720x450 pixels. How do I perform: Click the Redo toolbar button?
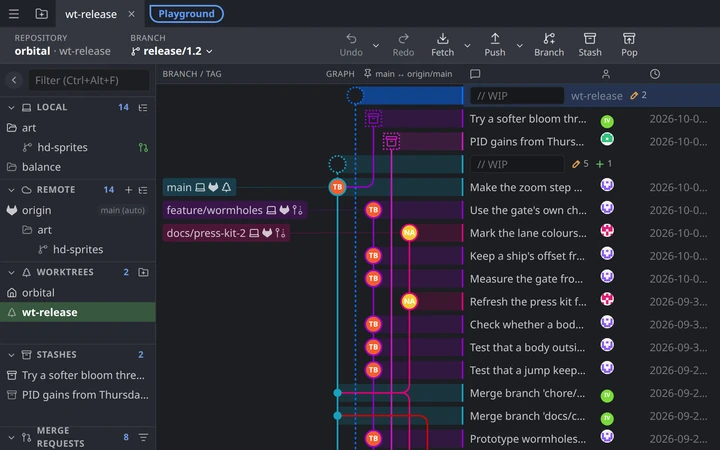pos(403,45)
